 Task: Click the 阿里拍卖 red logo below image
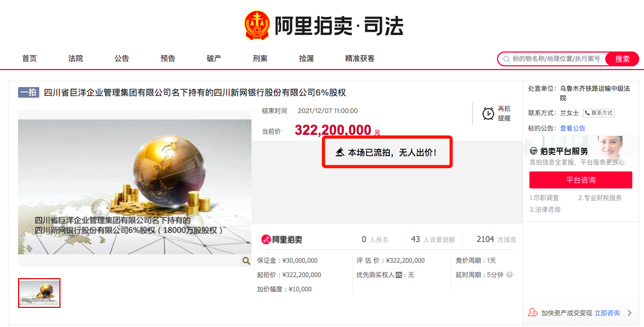coord(282,239)
